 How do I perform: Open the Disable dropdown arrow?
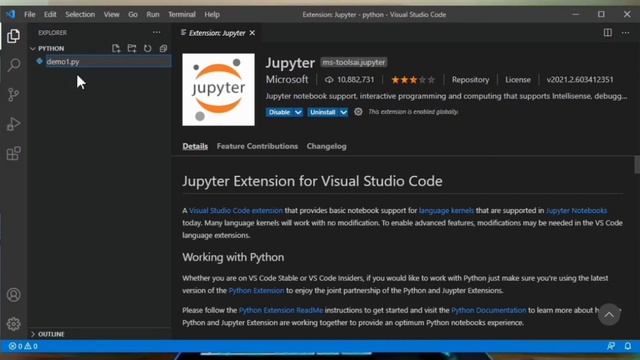click(x=298, y=112)
